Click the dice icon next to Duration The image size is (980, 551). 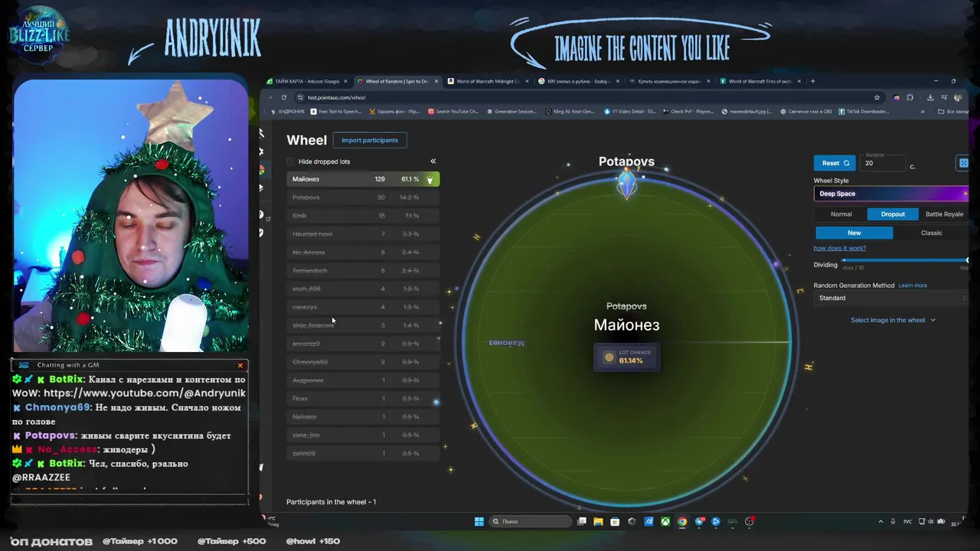click(x=963, y=163)
